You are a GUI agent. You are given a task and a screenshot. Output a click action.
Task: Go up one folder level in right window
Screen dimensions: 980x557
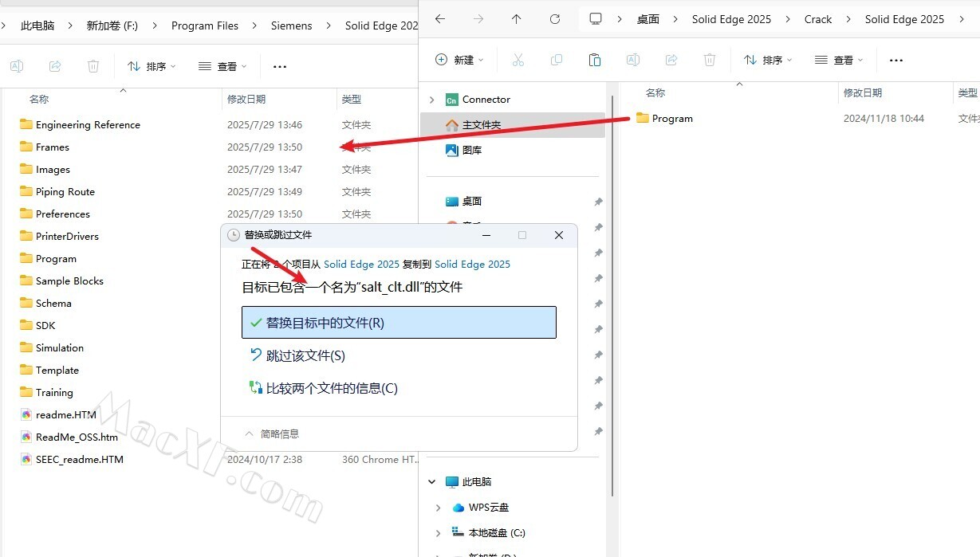point(517,19)
